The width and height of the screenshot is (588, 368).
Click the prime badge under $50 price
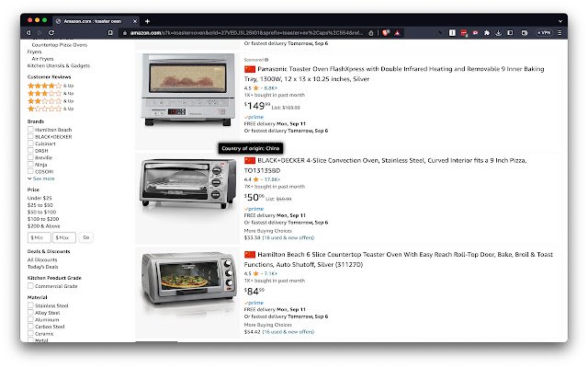click(254, 209)
